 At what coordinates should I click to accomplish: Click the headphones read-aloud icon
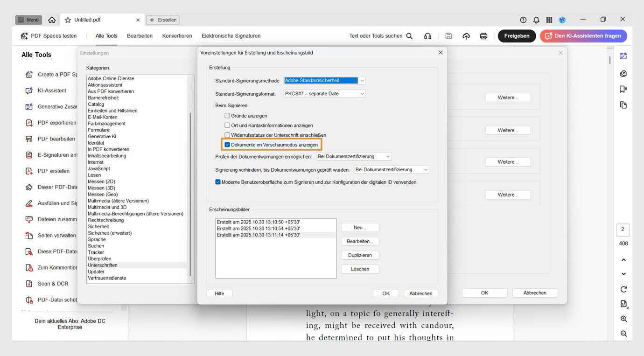pyautogui.click(x=427, y=36)
